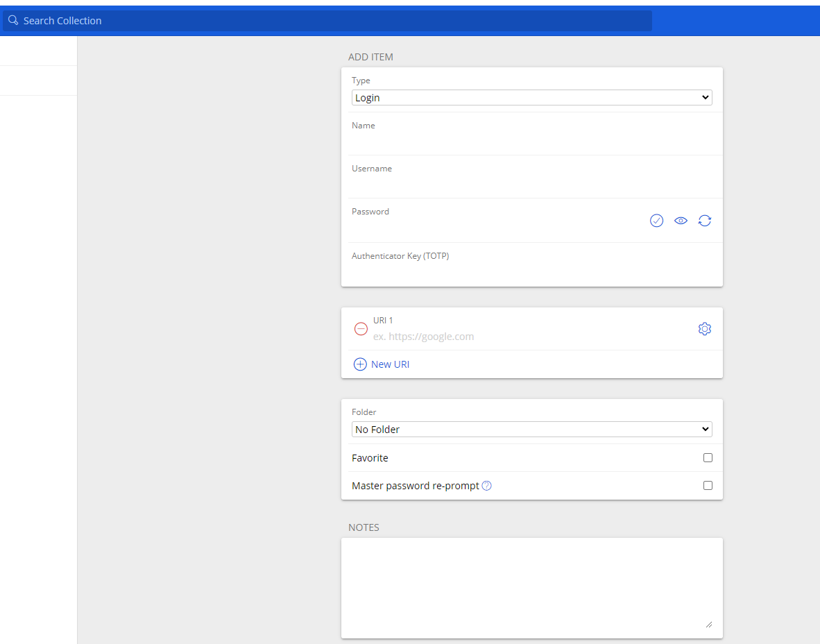Click the plus icon beside New URI
Screen dimensions: 820x644
[360, 364]
